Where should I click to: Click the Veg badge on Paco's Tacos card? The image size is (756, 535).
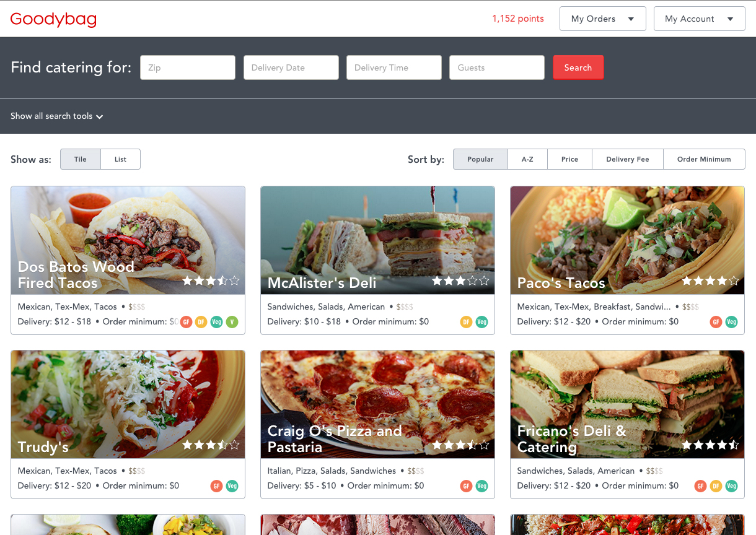click(731, 322)
